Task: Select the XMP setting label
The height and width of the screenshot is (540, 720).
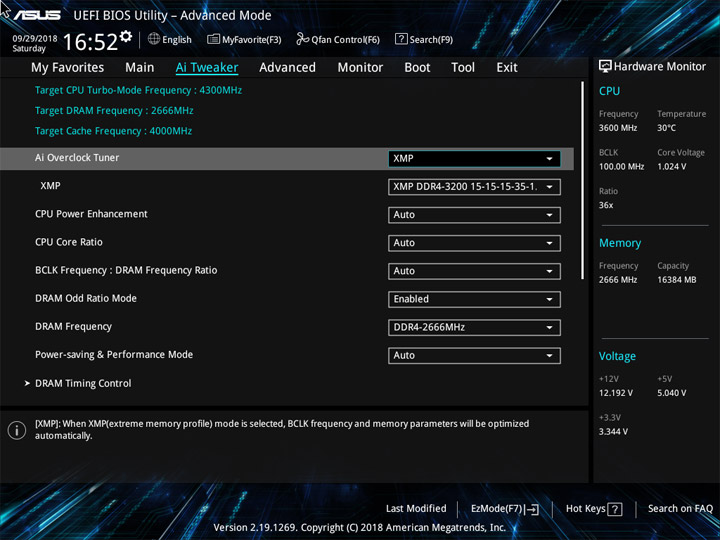Action: pos(51,186)
